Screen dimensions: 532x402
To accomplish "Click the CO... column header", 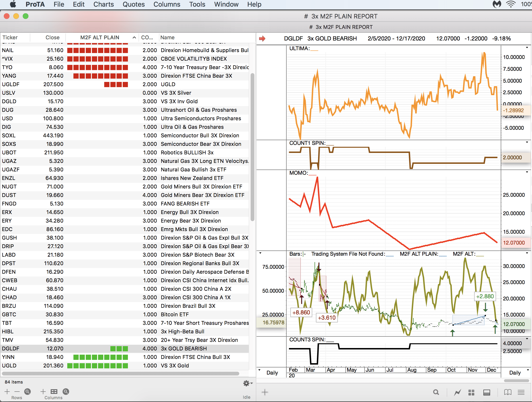I will (x=149, y=37).
